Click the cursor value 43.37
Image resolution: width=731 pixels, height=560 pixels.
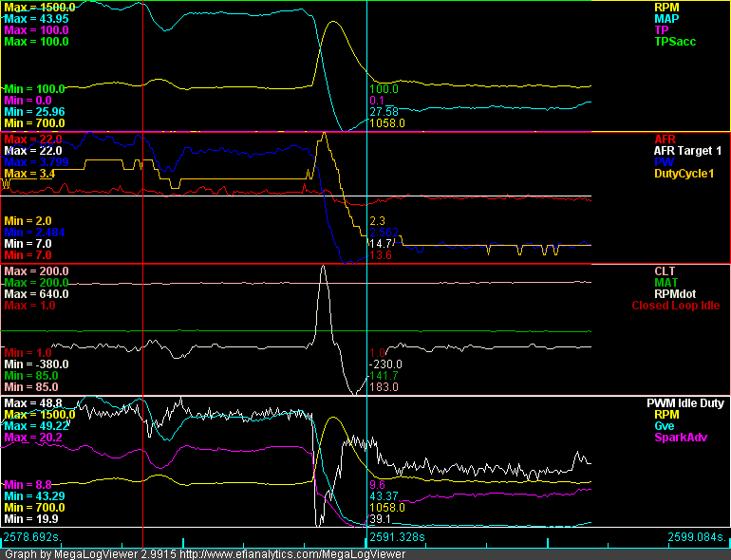384,496
